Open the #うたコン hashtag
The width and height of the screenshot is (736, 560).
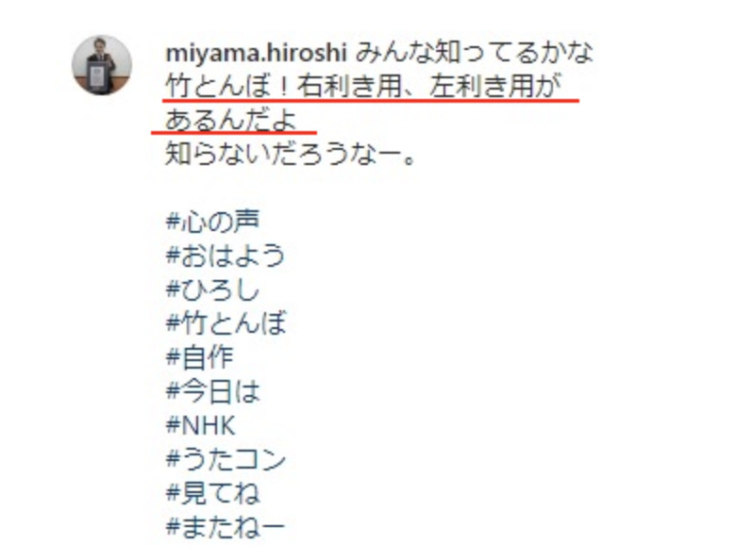click(226, 459)
